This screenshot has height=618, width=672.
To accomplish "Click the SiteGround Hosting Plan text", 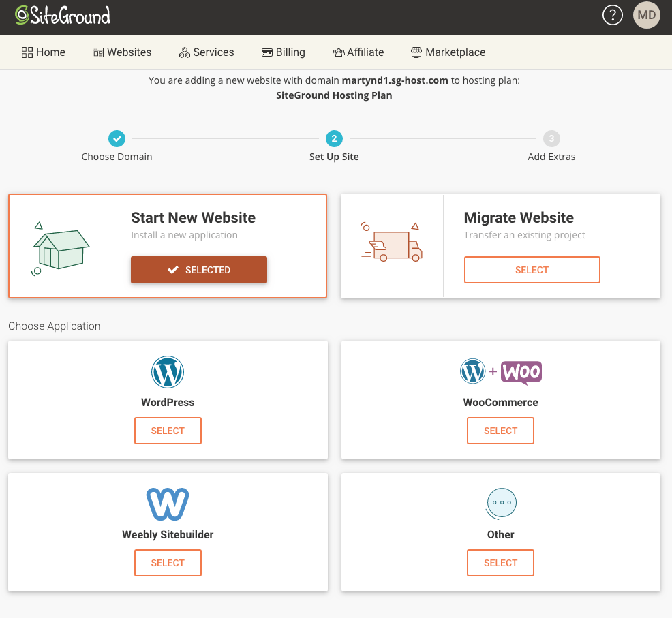I will [334, 95].
